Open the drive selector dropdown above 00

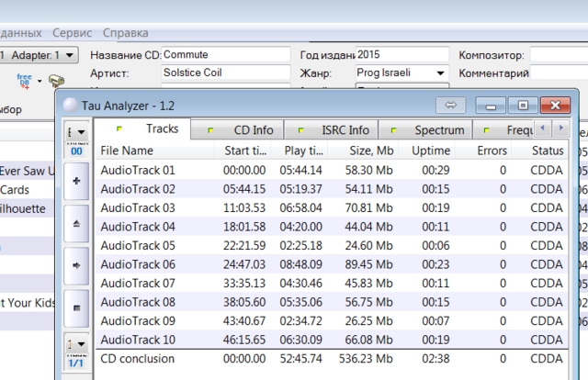(x=75, y=133)
